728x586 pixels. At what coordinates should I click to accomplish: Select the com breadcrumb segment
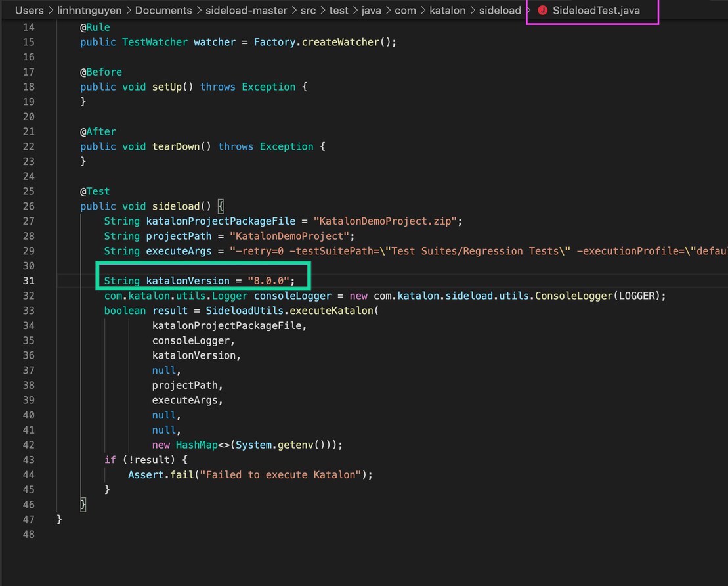(x=405, y=11)
